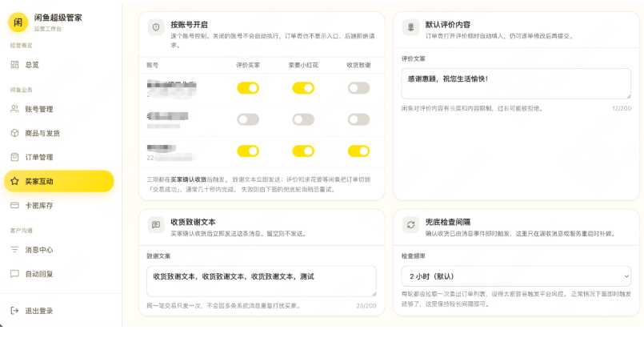Click the 致谢文案 textarea corner grip
This screenshot has height=338, width=644.
pyautogui.click(x=374, y=294)
